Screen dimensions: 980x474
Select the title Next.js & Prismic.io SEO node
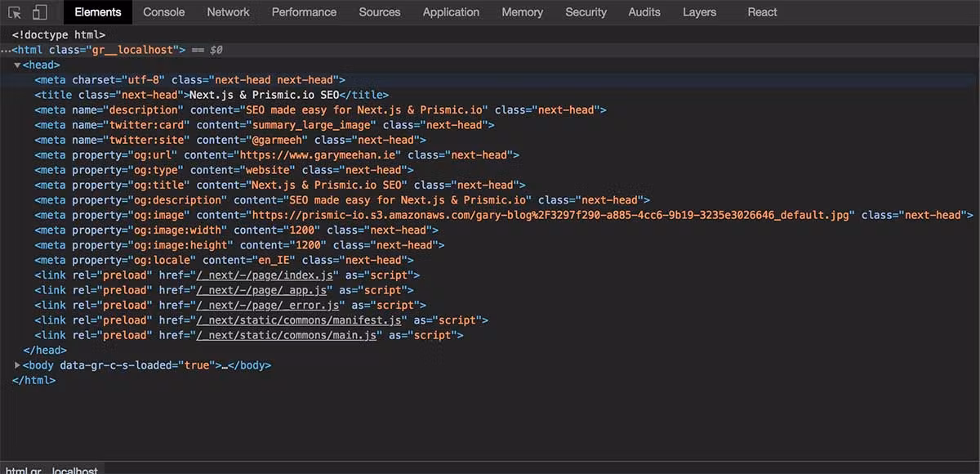212,95
